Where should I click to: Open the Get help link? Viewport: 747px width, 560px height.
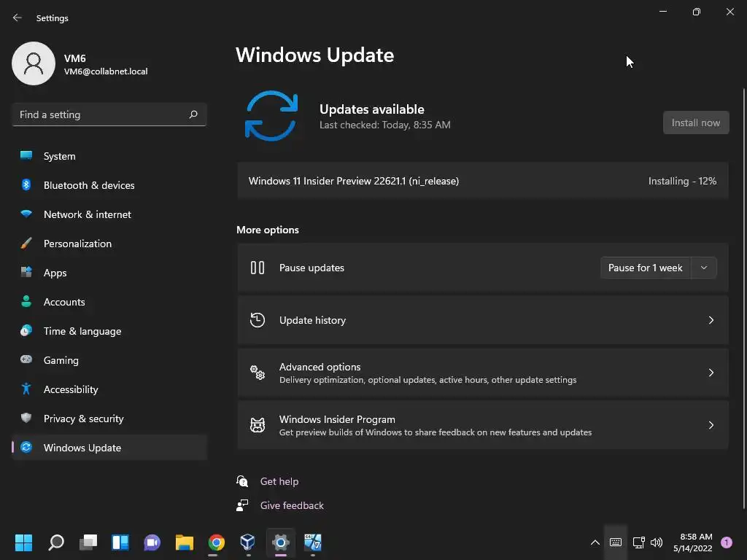pos(279,481)
